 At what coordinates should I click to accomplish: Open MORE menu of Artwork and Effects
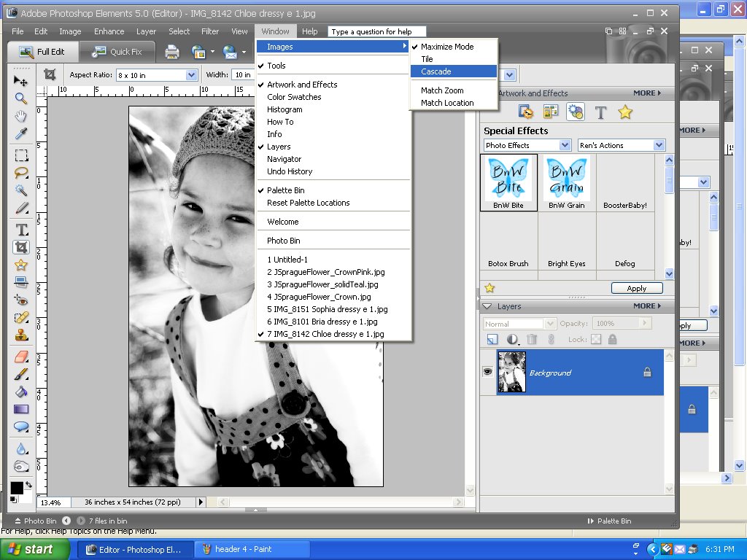(647, 93)
